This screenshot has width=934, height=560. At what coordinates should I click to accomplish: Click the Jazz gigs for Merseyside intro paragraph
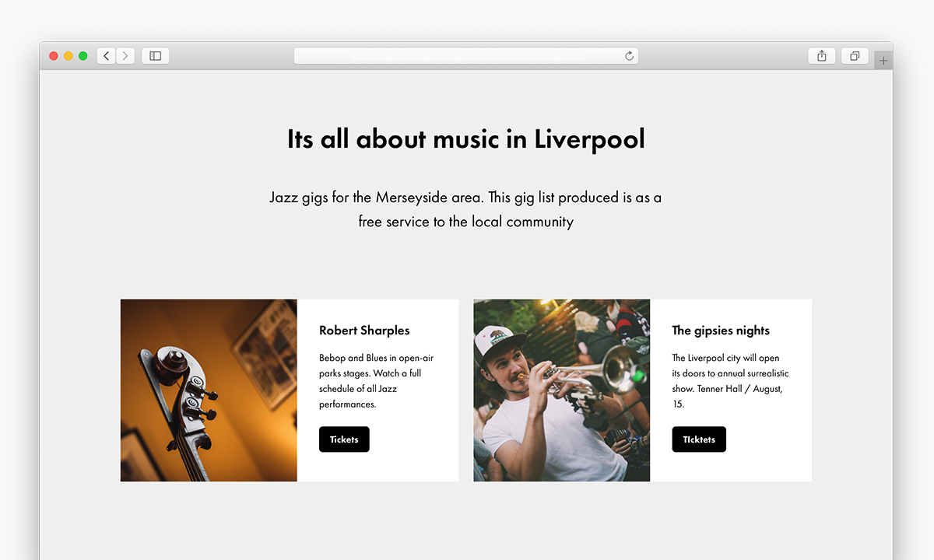click(x=466, y=209)
